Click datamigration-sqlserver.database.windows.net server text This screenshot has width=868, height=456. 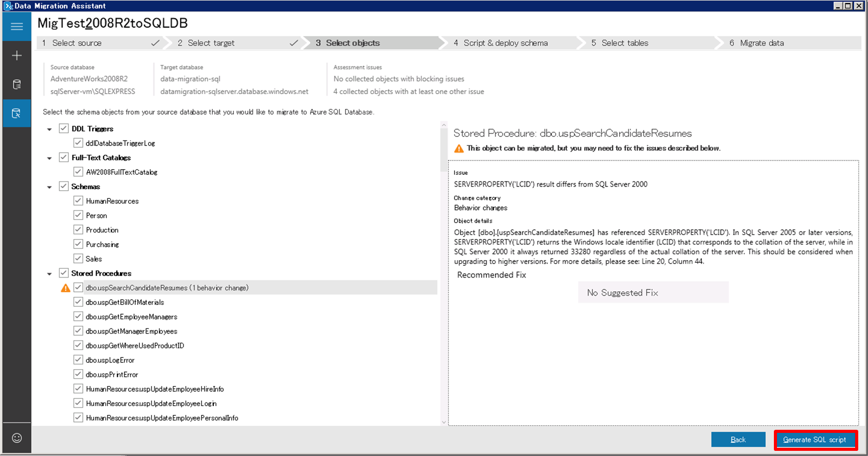[234, 92]
